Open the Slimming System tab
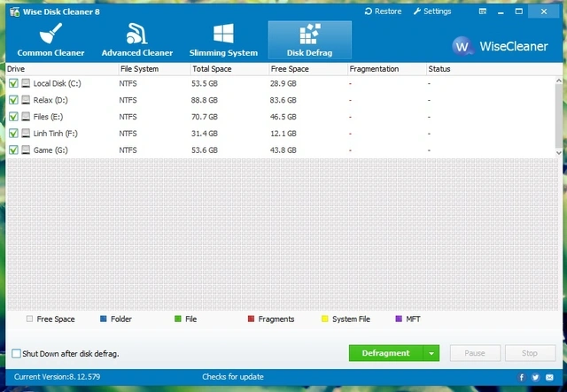The width and height of the screenshot is (567, 392). (223, 40)
